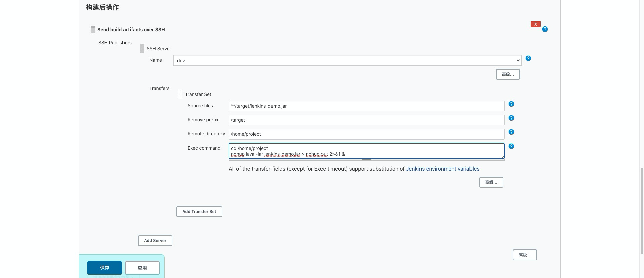Show help for Exec command field
Image resolution: width=644 pixels, height=278 pixels.
[511, 146]
